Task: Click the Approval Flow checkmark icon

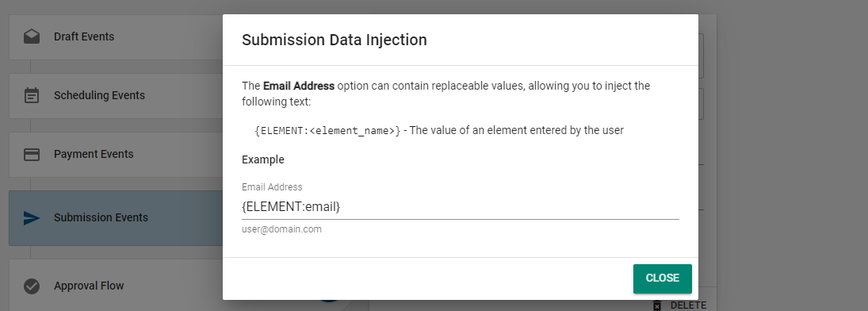Action: pyautogui.click(x=32, y=286)
